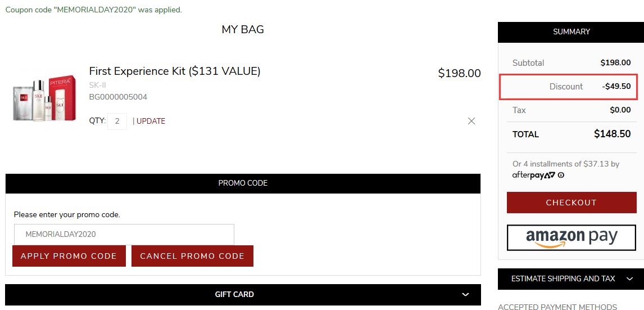Open the First Experience Kit product thumbnail
The image size is (644, 310).
click(45, 98)
